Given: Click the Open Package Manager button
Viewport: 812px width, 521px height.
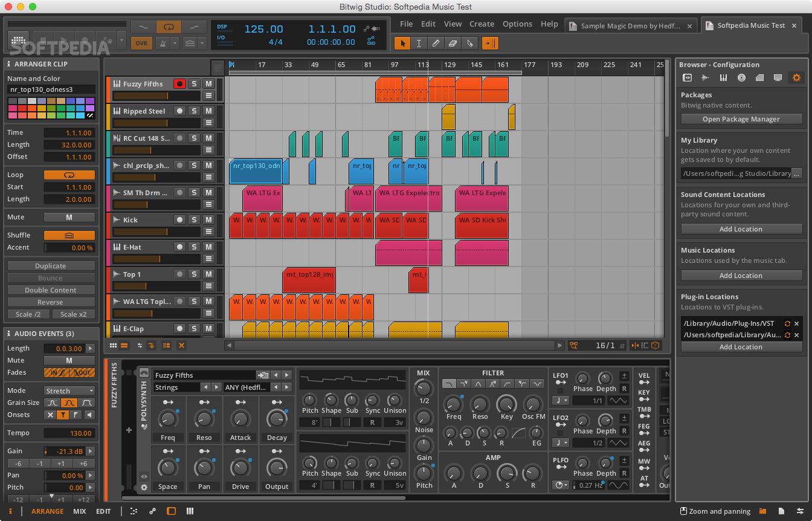Looking at the screenshot, I should (741, 118).
